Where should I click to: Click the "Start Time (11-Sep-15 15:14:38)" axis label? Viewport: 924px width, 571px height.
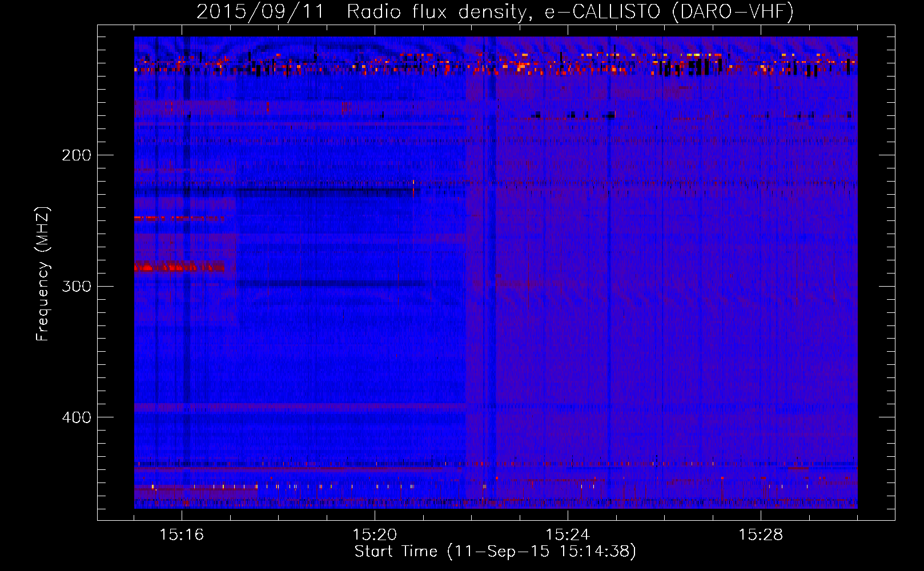pos(495,552)
